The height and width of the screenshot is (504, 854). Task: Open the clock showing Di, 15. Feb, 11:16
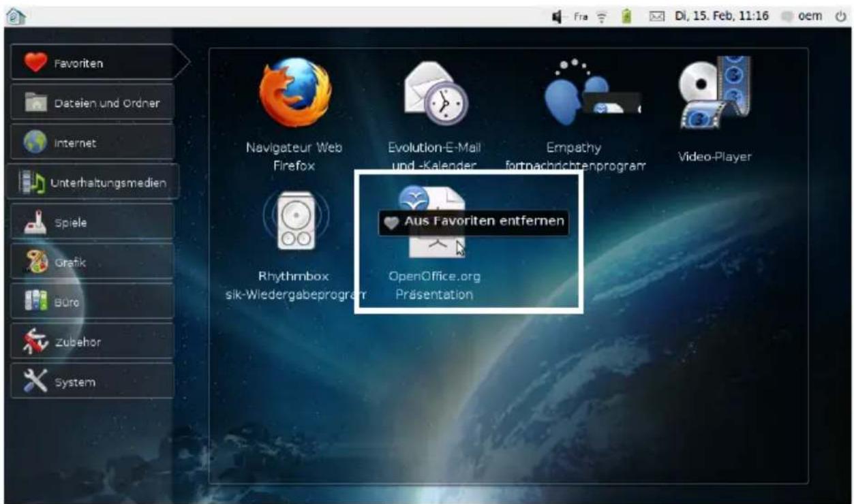coord(722,16)
